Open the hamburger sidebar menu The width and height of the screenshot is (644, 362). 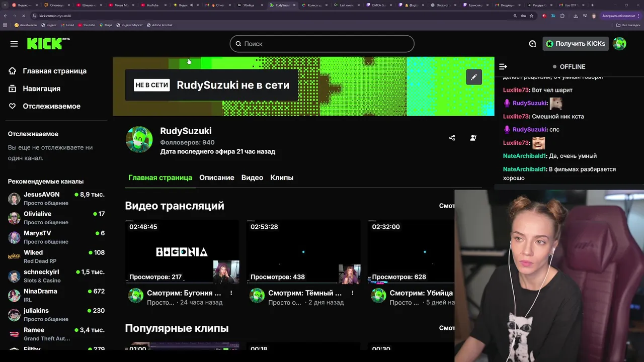pos(14,44)
